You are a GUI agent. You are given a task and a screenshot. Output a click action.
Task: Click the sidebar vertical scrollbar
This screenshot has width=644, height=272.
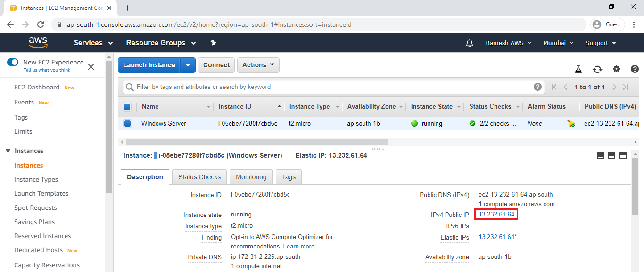click(x=109, y=127)
